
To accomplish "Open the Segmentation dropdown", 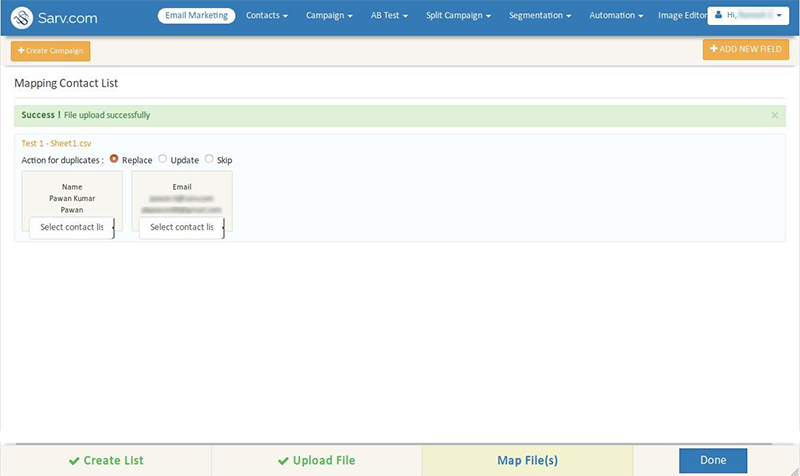I will click(x=540, y=15).
